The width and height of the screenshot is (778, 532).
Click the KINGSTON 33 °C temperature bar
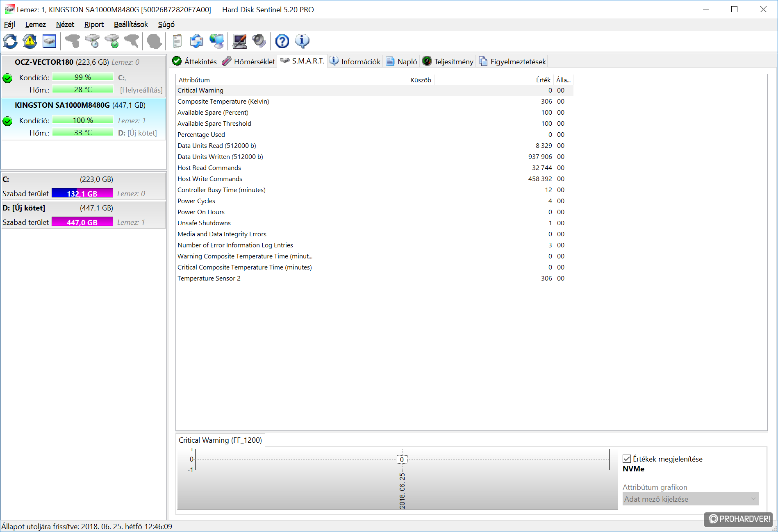coord(83,132)
